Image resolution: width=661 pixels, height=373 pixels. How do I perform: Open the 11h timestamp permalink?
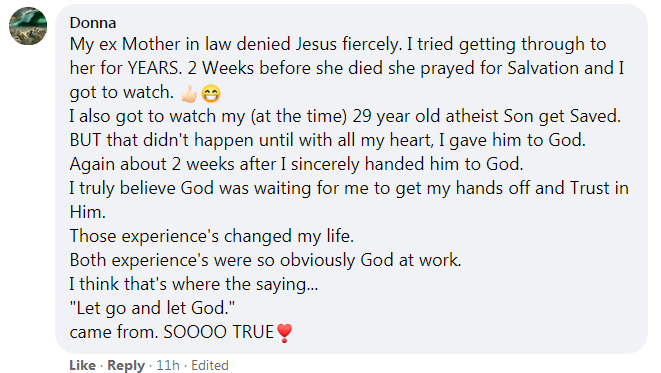tap(168, 365)
